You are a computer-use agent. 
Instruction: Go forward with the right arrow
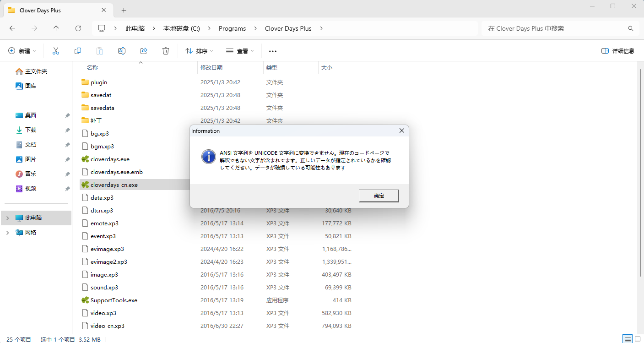pos(34,28)
